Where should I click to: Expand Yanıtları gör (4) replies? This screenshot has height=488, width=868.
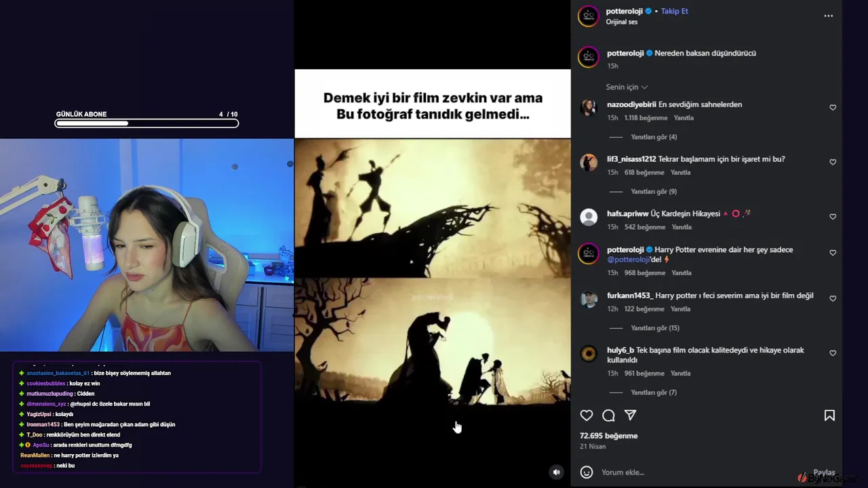654,137
